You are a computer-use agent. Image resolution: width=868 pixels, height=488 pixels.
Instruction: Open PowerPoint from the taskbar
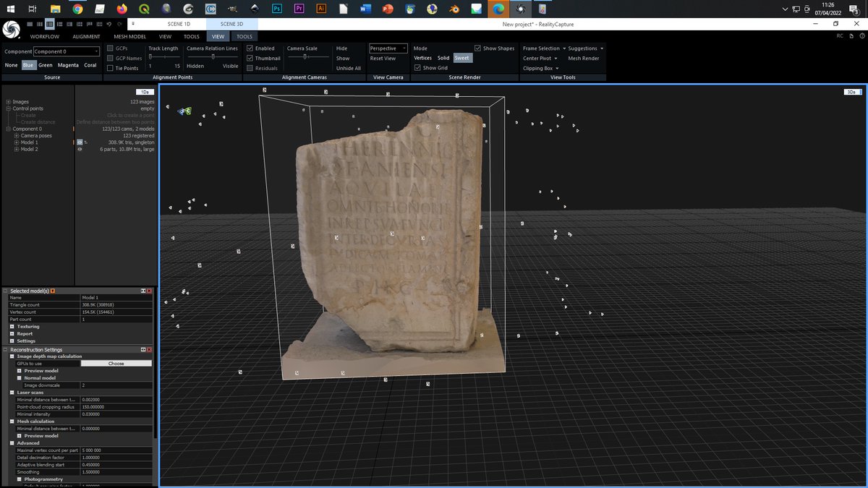[388, 9]
